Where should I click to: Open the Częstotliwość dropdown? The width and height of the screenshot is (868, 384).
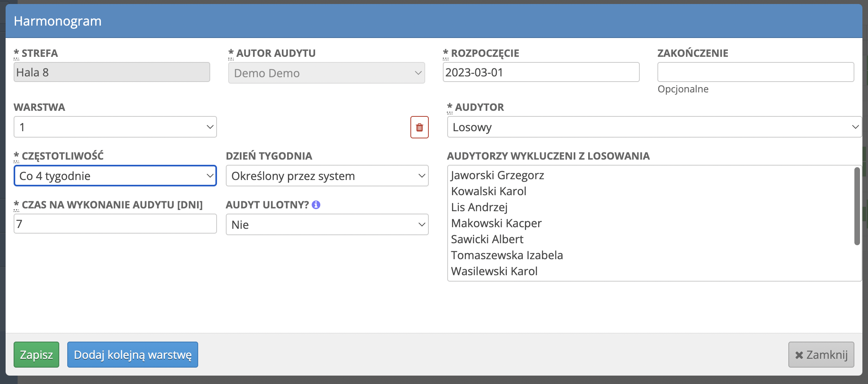tap(115, 176)
